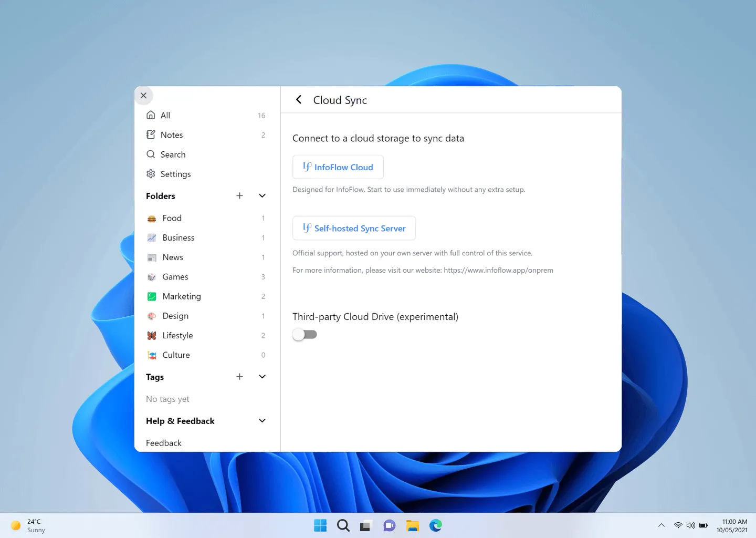Expand the Help & Feedback section
The width and height of the screenshot is (756, 538).
(262, 420)
